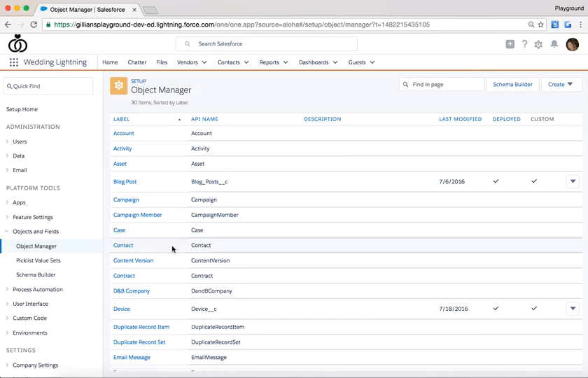Open the Contact object link
Viewport: 588px width, 378px height.
pyautogui.click(x=123, y=245)
